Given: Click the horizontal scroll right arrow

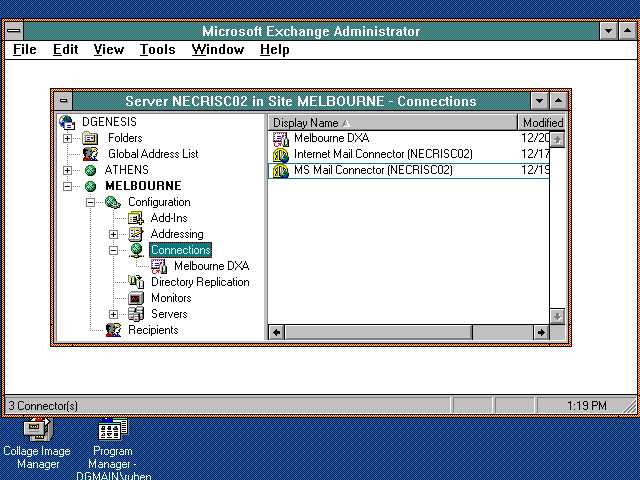Looking at the screenshot, I should tap(541, 332).
